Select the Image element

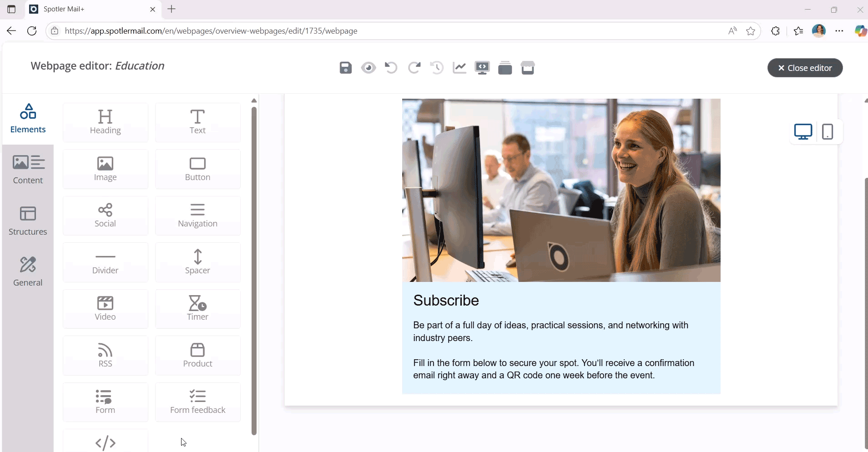(x=105, y=169)
